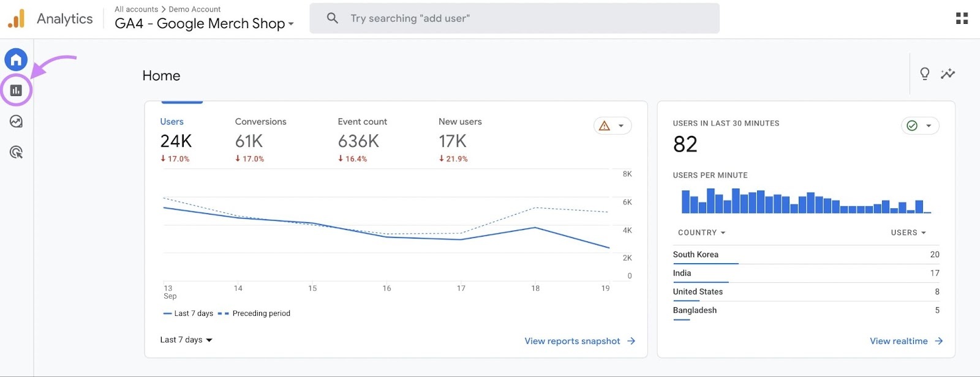Expand the COUNTRY dimension dropdown
This screenshot has width=980, height=377.
pyautogui.click(x=701, y=233)
